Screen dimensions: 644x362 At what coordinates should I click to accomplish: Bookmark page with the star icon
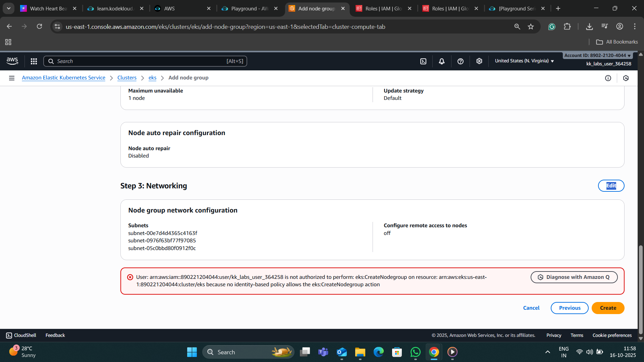531,27
